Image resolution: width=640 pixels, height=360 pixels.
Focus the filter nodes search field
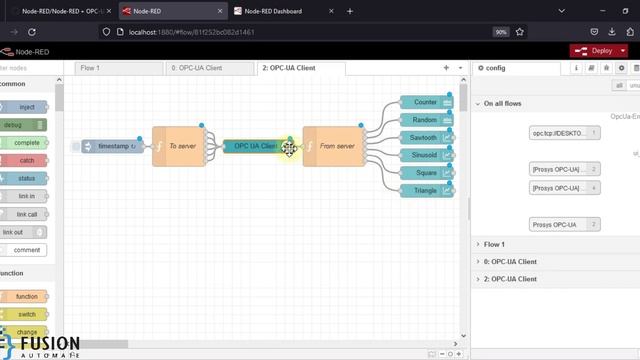[31, 68]
